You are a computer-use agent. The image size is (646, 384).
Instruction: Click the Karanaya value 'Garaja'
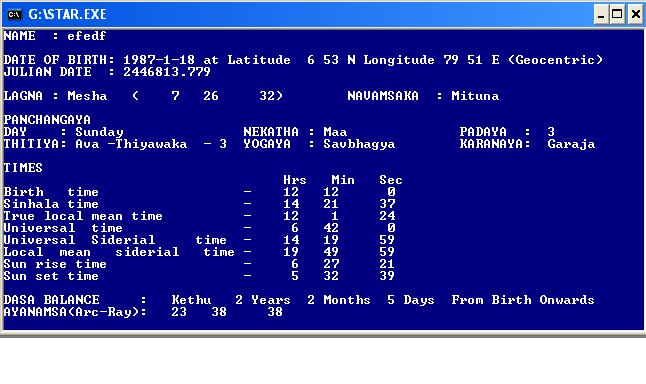[571, 144]
